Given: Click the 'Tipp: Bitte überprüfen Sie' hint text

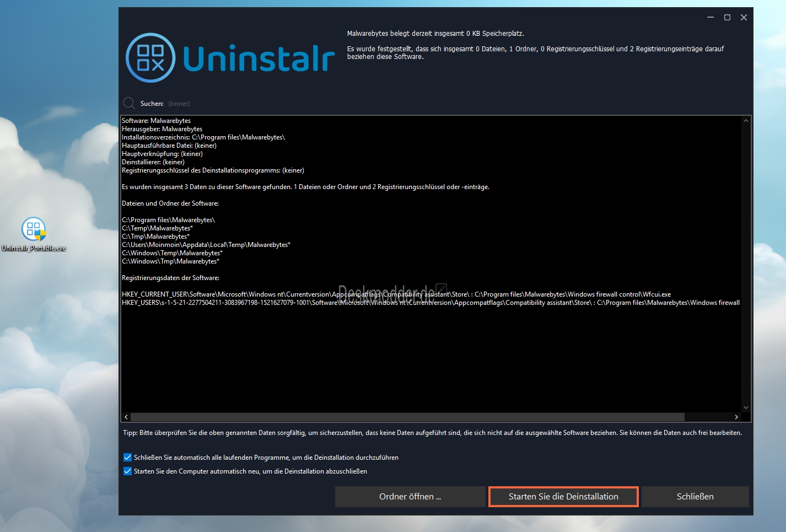Looking at the screenshot, I should coord(433,433).
